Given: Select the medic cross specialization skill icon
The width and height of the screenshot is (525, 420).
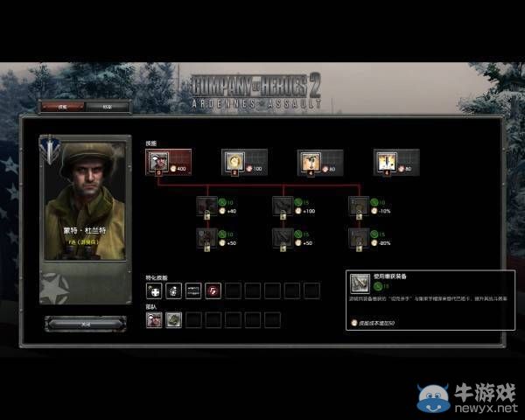Looking at the screenshot, I should pos(154,290).
